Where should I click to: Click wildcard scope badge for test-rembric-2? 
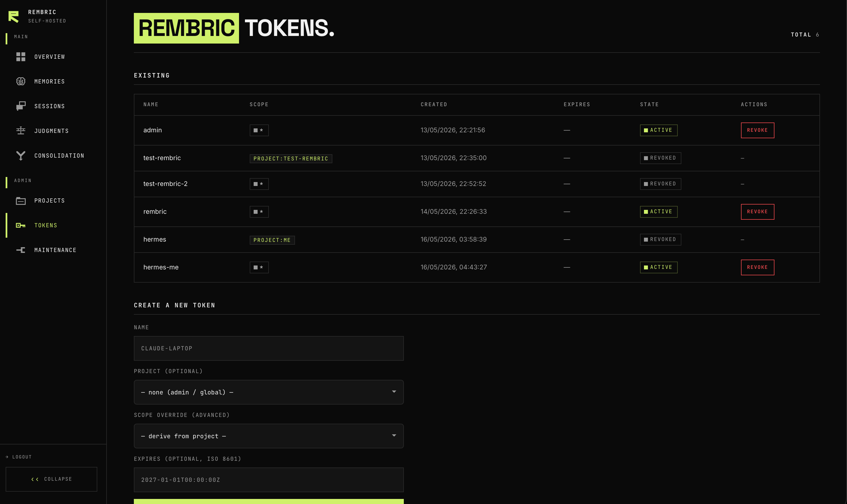(259, 184)
